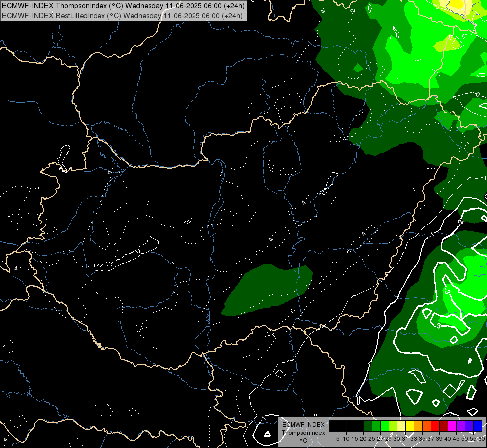Click the '°C' unit label in legend
The height and width of the screenshot is (448, 487).
(x=303, y=440)
